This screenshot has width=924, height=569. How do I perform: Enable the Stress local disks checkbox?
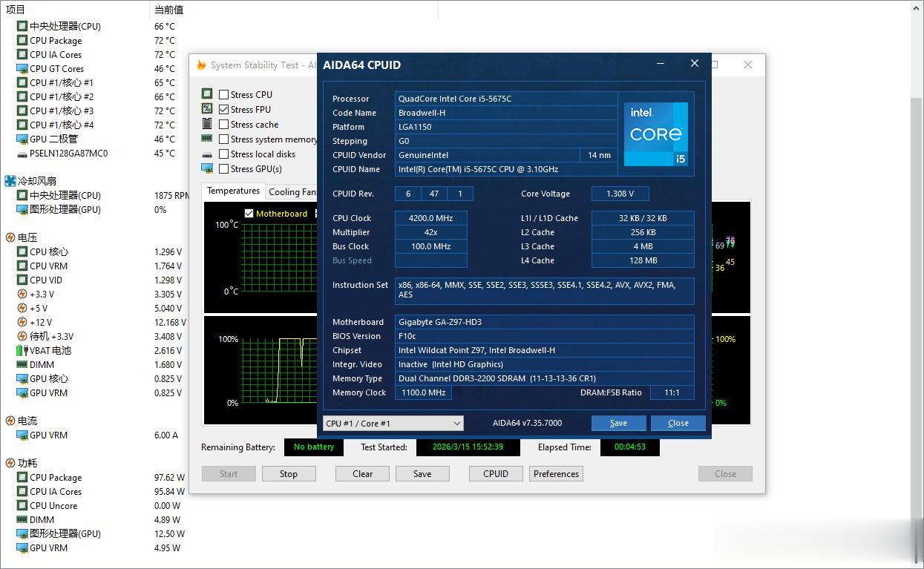223,154
